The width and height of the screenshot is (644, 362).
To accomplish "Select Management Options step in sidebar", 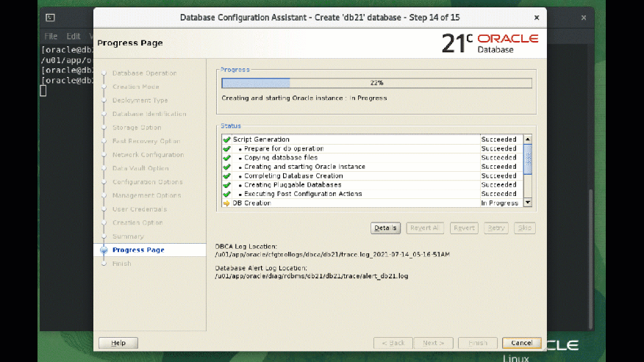I will tap(146, 195).
